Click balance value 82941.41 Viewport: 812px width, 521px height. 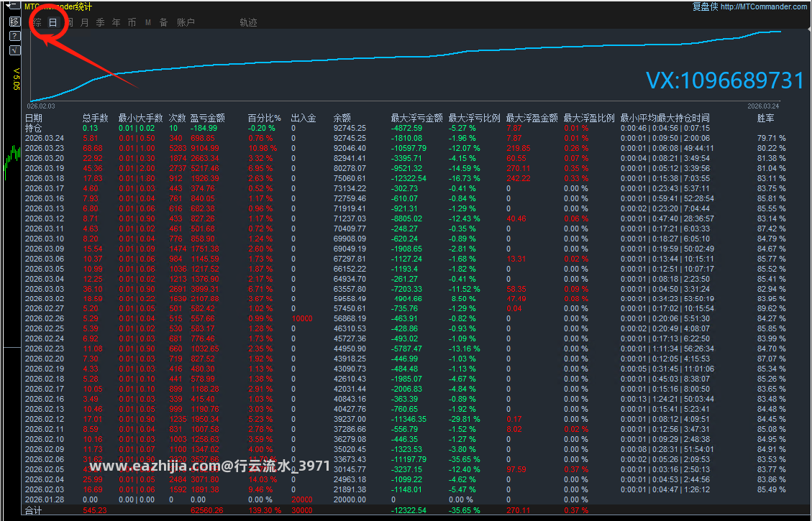[350, 158]
